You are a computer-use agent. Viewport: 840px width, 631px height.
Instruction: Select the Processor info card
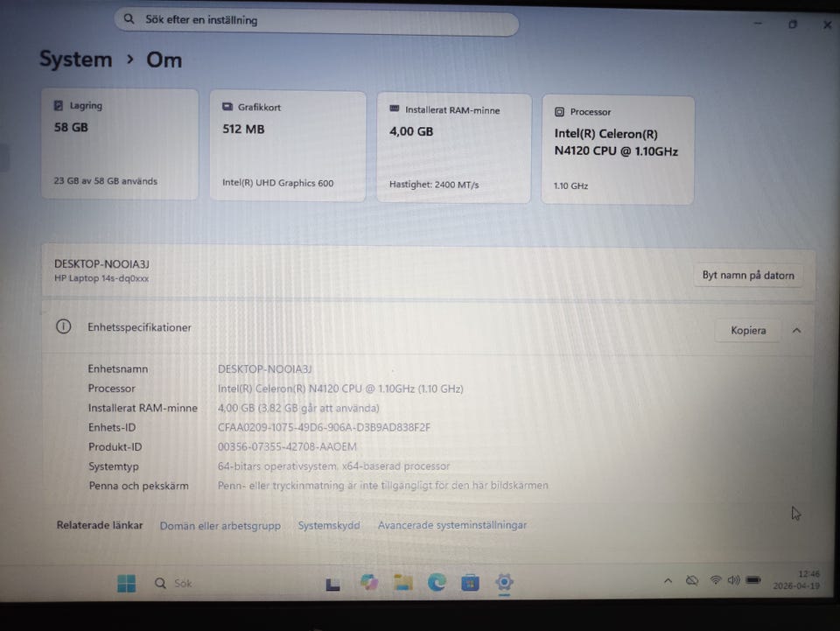point(618,150)
